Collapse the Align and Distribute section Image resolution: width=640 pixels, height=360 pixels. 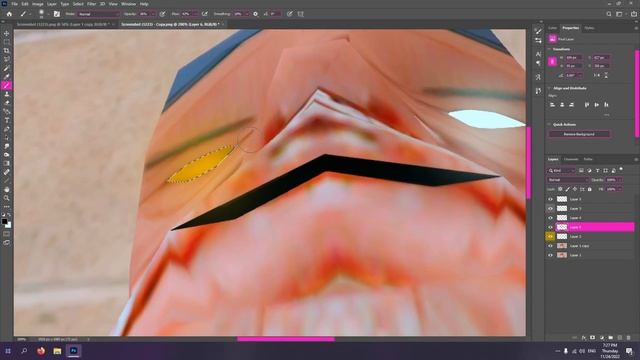pyautogui.click(x=549, y=88)
